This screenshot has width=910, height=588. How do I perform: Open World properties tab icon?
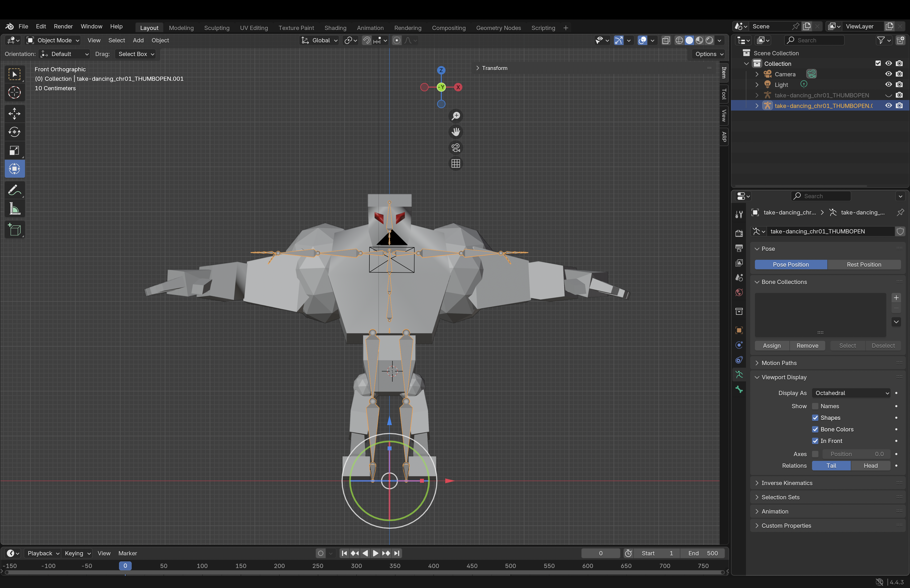[739, 292]
